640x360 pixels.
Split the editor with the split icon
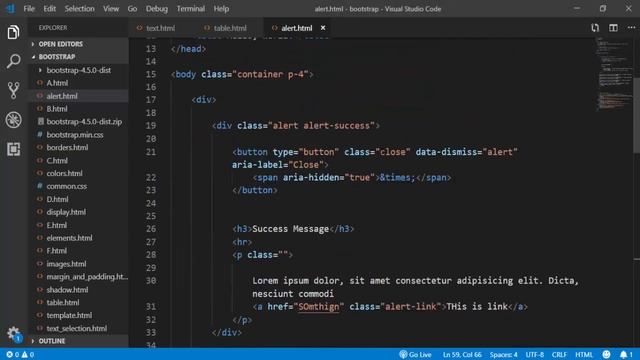[613, 28]
